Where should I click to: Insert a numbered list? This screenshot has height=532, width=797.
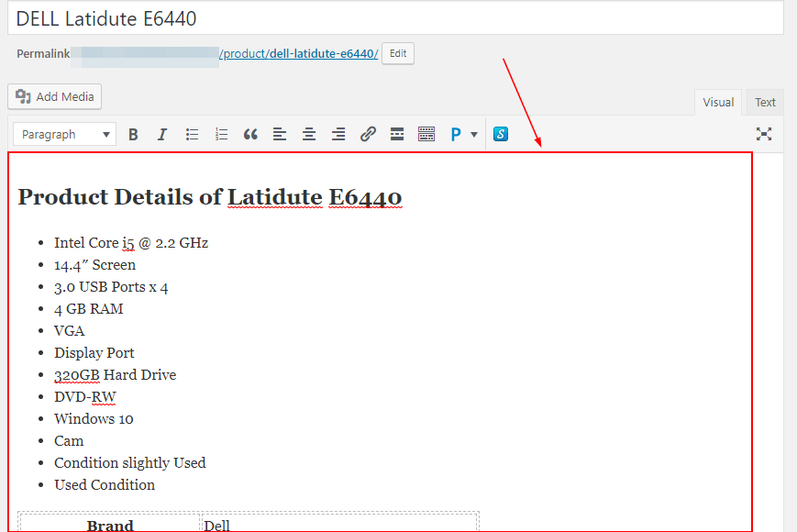pos(221,135)
